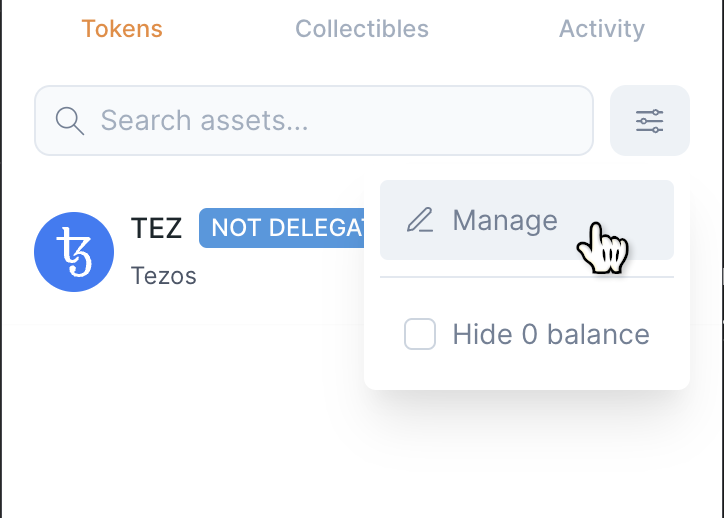Click the magnifier icon in search bar
Screen dimensions: 724x518
(69, 121)
